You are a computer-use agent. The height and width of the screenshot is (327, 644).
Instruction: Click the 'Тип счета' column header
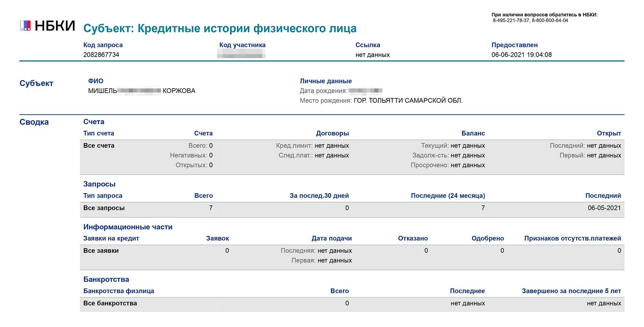(99, 133)
